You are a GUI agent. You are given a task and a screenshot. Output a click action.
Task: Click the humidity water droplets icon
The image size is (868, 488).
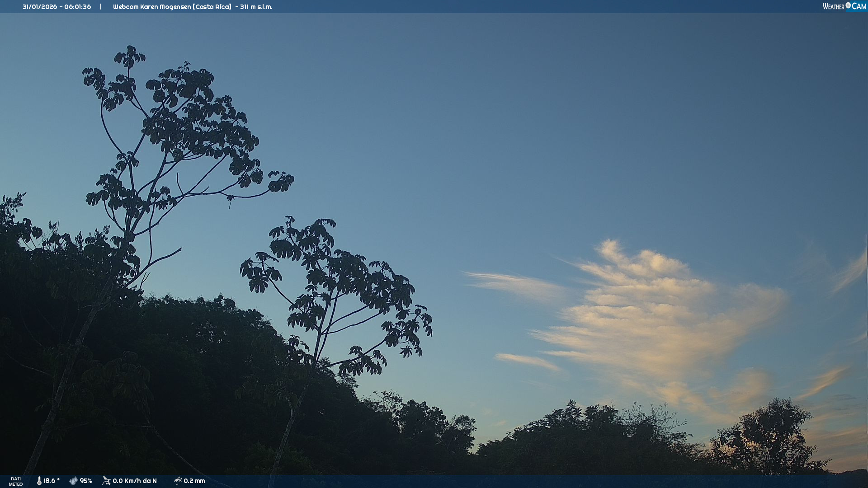pyautogui.click(x=73, y=481)
